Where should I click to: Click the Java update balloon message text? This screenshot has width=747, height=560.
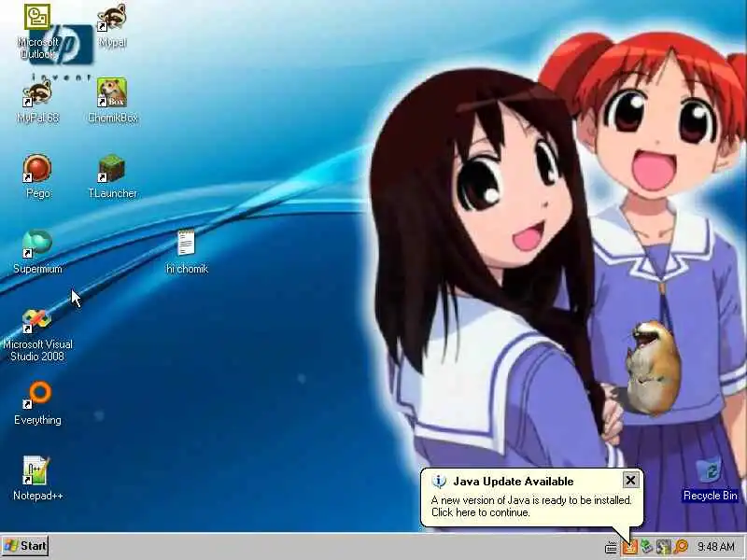[531, 506]
